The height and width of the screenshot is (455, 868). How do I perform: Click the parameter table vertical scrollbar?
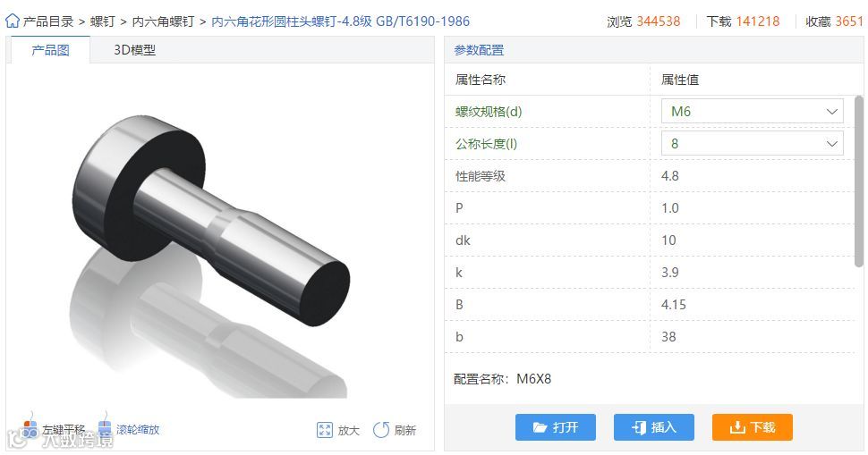(x=858, y=181)
